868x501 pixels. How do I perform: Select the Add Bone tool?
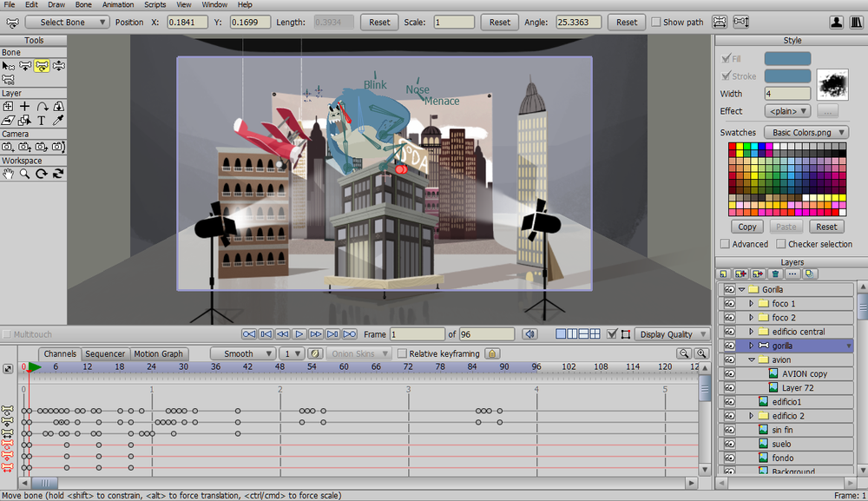[25, 66]
